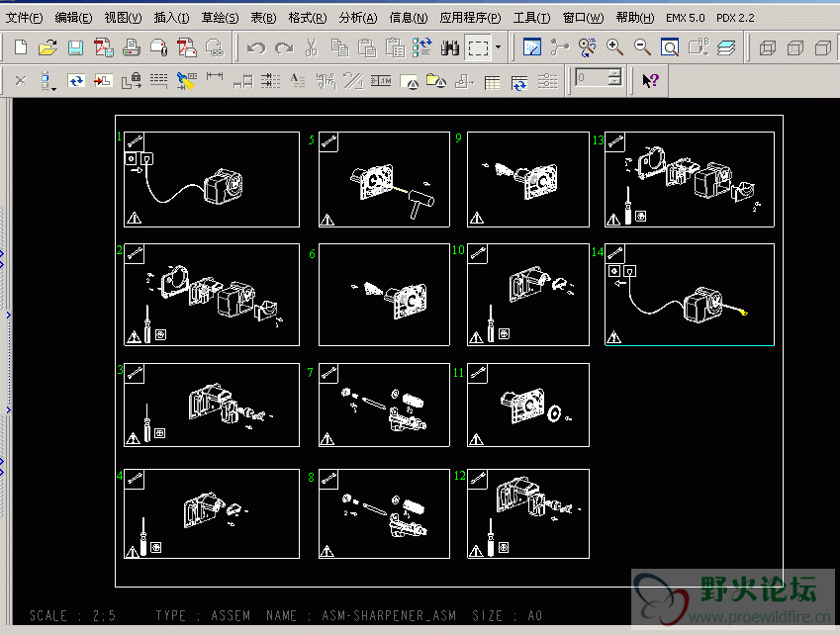Switch display to hidden line cube
840x635 pixels.
click(795, 47)
